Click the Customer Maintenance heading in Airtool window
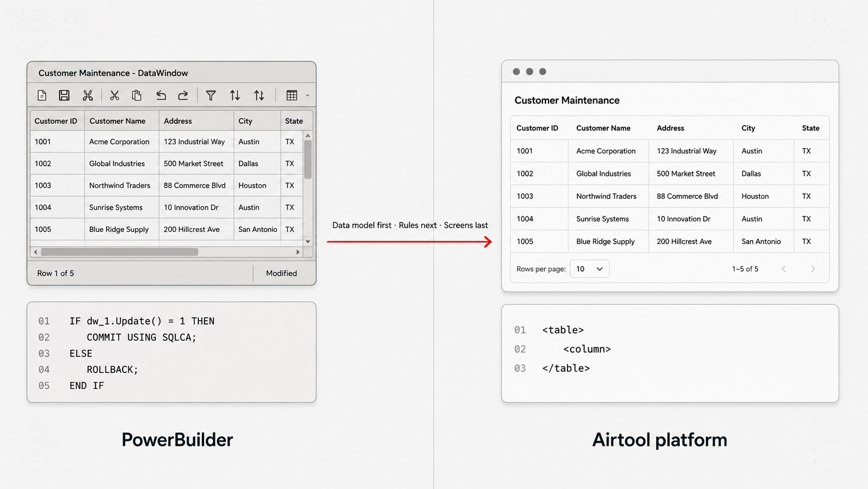This screenshot has width=868, height=489. pyautogui.click(x=567, y=100)
